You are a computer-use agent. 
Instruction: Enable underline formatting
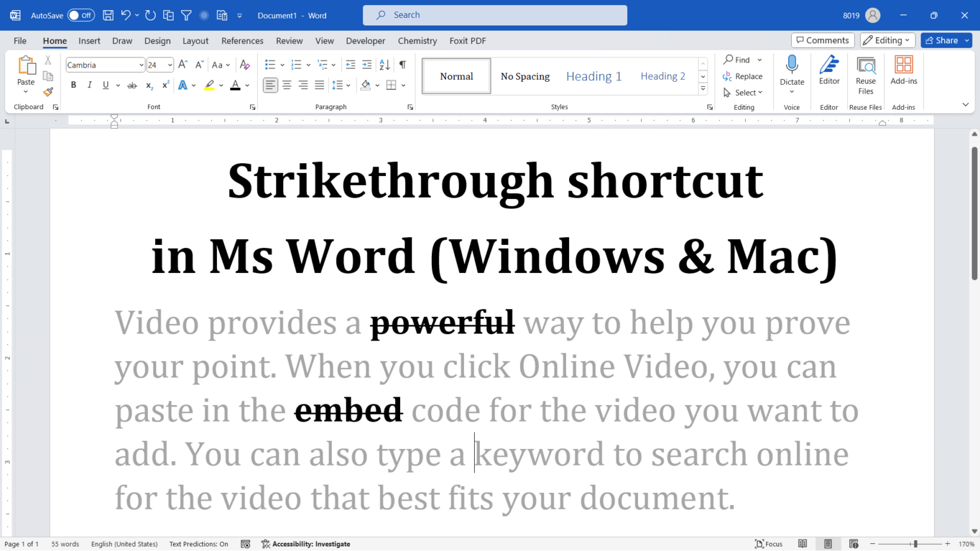104,85
